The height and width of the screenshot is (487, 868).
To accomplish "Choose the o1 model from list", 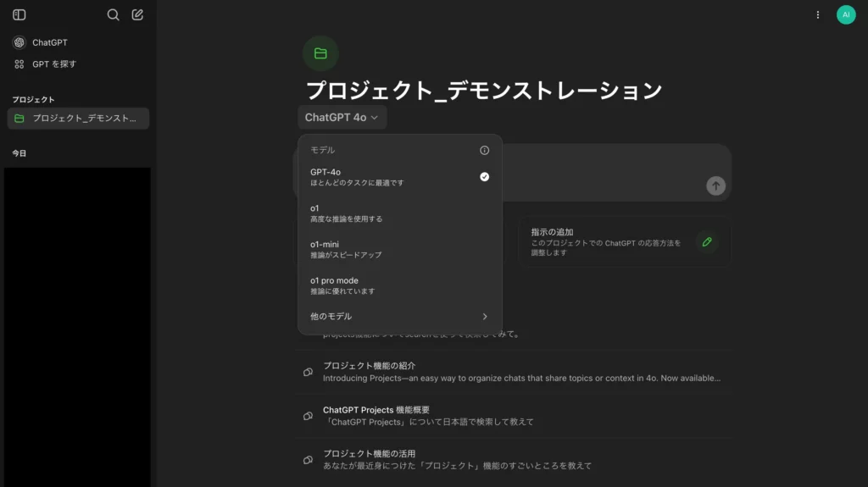I will [399, 213].
